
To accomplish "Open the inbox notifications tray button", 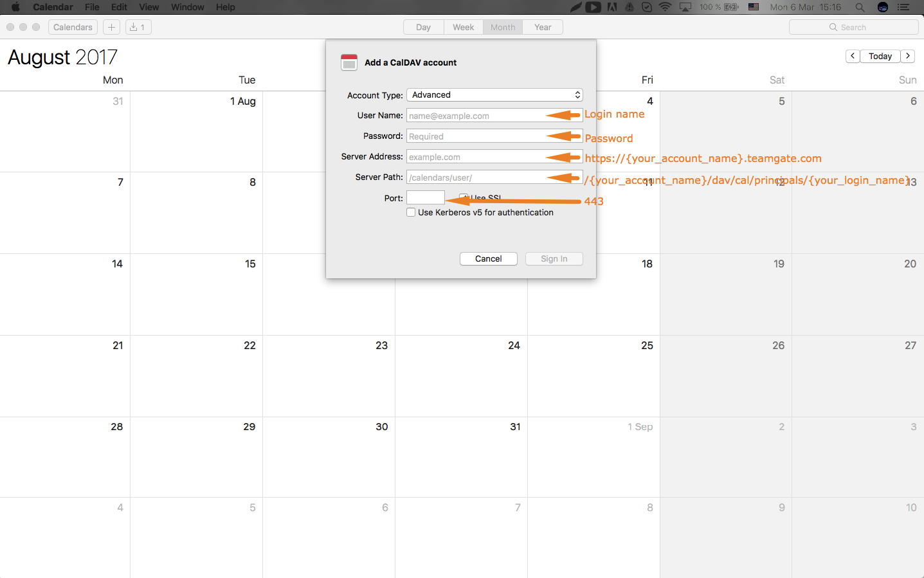I will (x=138, y=27).
